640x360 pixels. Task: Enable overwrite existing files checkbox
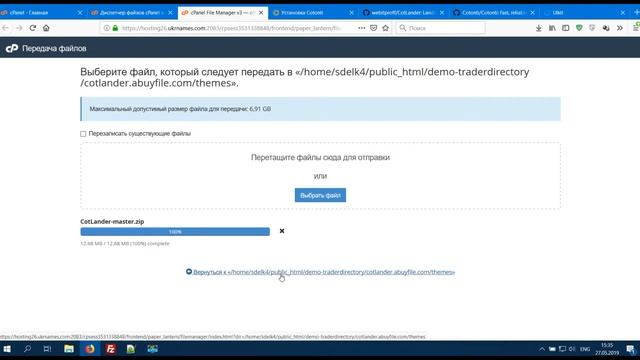(x=83, y=134)
